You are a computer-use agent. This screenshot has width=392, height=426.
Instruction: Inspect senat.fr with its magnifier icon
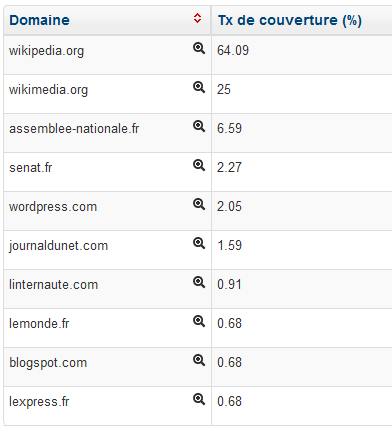(x=199, y=165)
